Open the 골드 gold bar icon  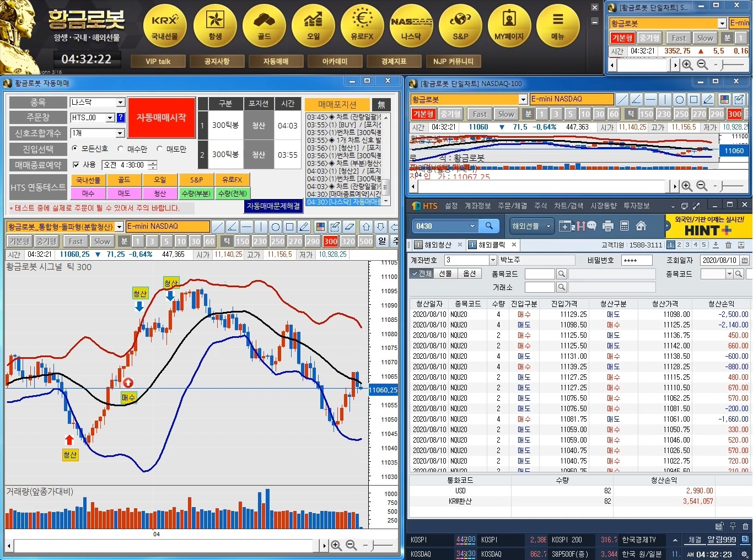264,26
